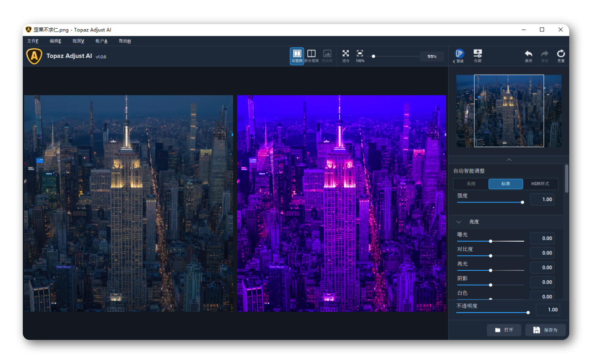Collapse the adjustment panel with the chevron
592x364 pixels.
pos(509,160)
